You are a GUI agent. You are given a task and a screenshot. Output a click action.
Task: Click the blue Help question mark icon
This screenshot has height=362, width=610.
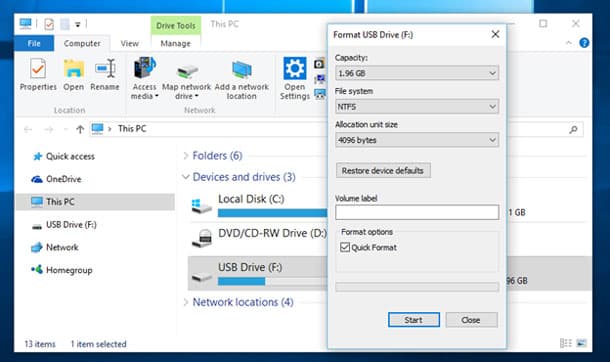click(584, 43)
